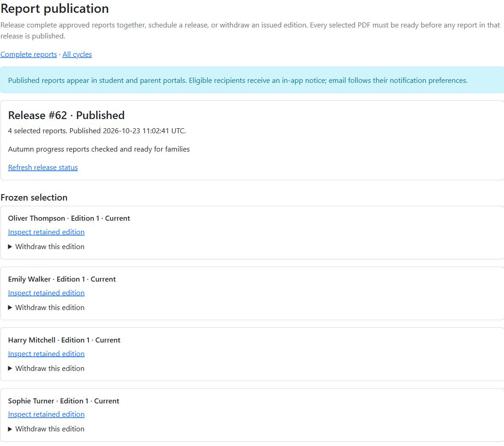Select the Report publication page heading

[x=55, y=9]
